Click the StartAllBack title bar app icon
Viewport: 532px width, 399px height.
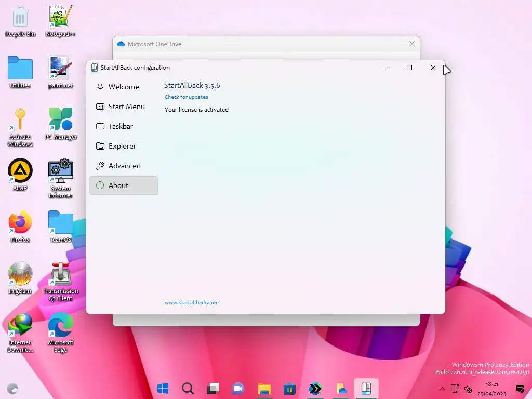pos(95,68)
